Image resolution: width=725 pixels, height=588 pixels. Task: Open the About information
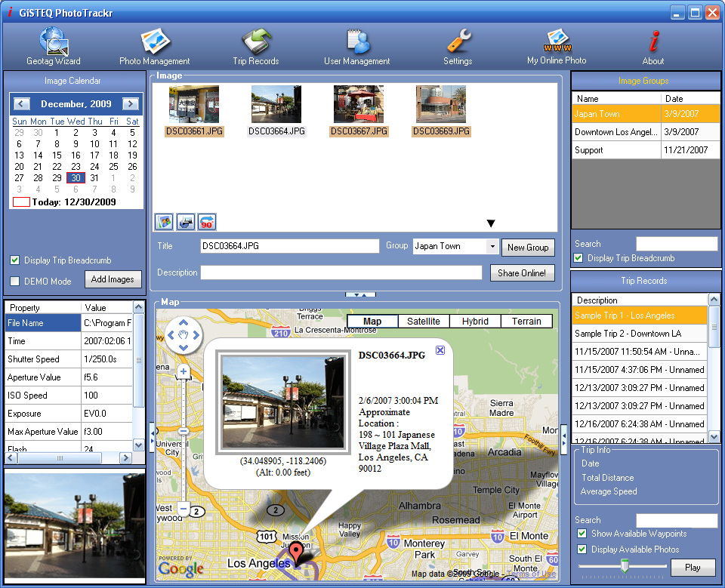[652, 46]
